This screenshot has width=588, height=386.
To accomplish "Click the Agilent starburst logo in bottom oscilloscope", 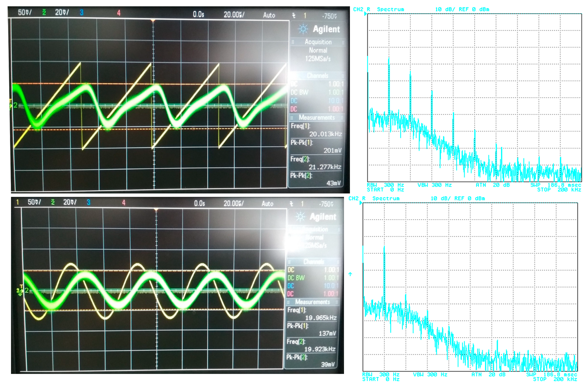I will 300,217.
